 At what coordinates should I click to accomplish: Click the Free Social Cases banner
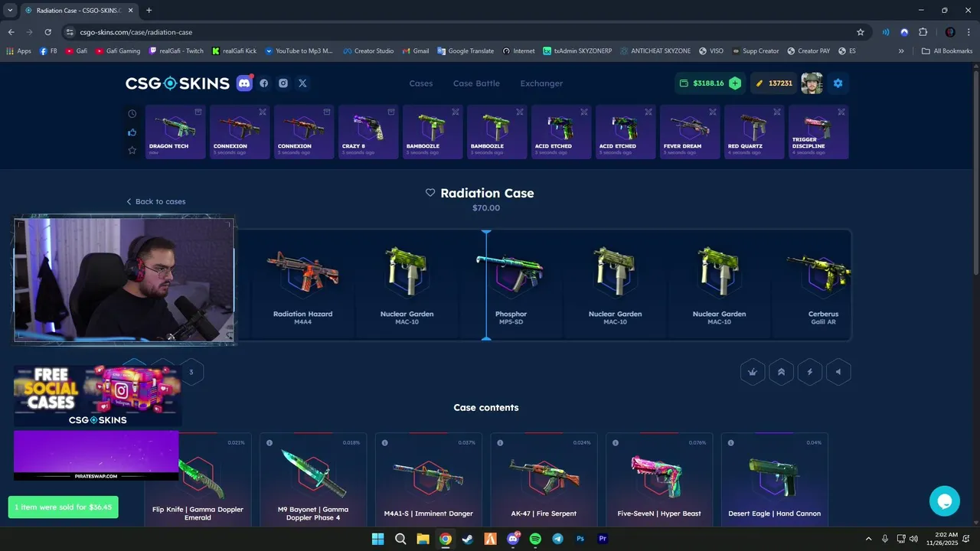[97, 396]
